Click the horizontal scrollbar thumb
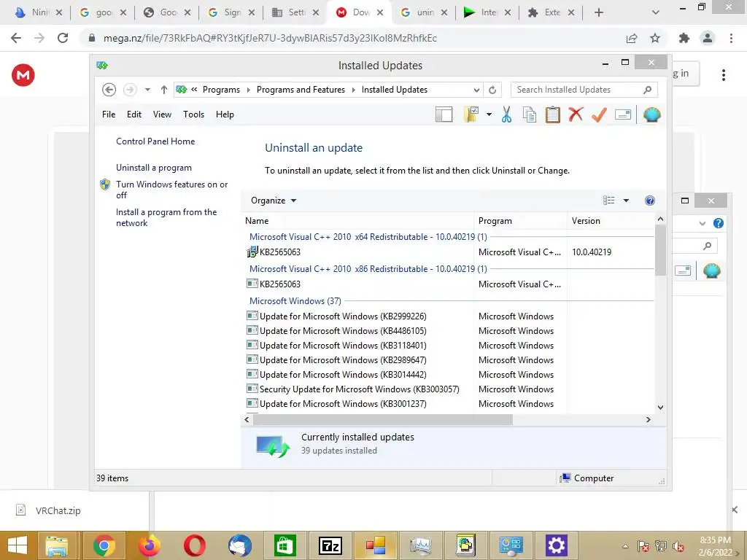 point(382,419)
